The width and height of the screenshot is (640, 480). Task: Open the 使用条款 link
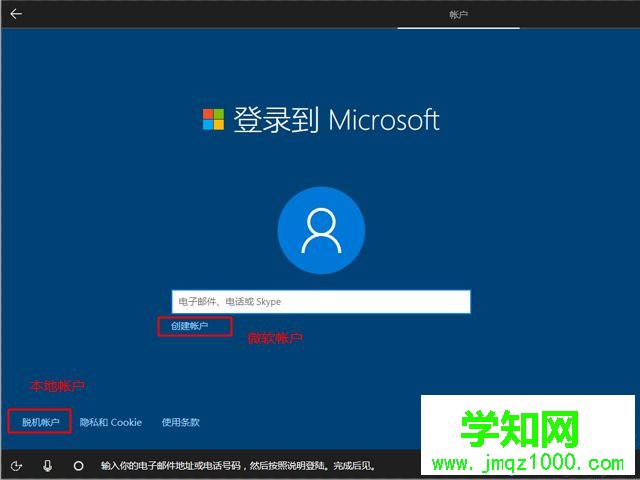tap(180, 422)
